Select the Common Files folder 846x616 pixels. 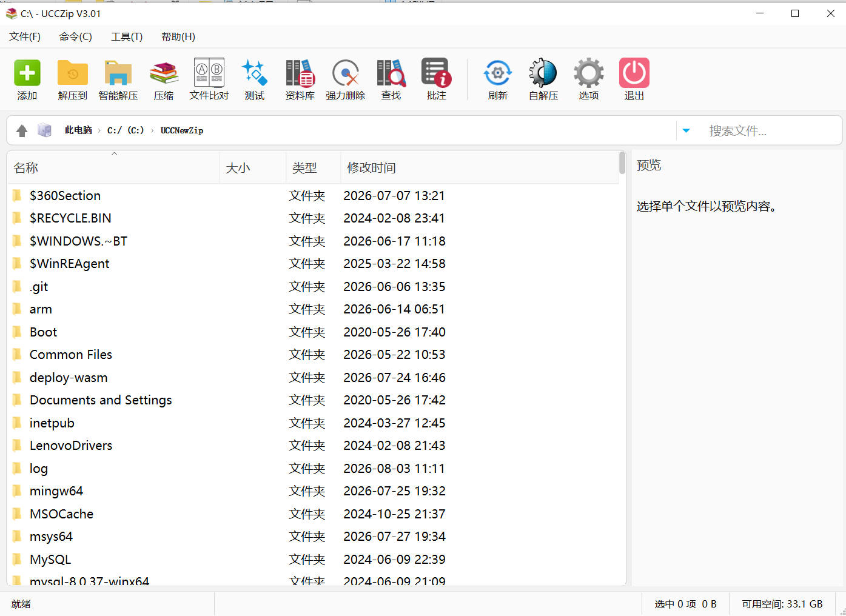(x=313, y=355)
